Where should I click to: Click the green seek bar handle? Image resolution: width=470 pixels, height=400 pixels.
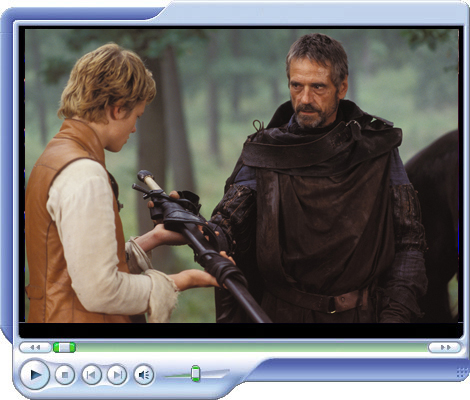[x=64, y=347]
